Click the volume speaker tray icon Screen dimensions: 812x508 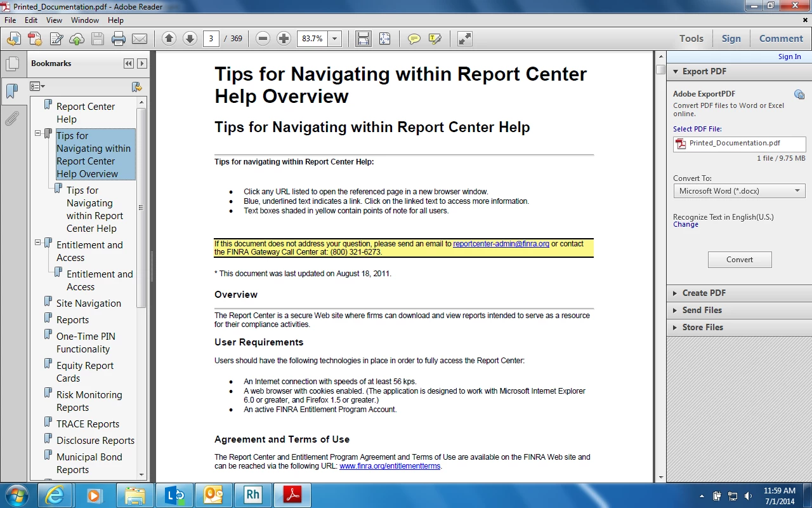[748, 496]
